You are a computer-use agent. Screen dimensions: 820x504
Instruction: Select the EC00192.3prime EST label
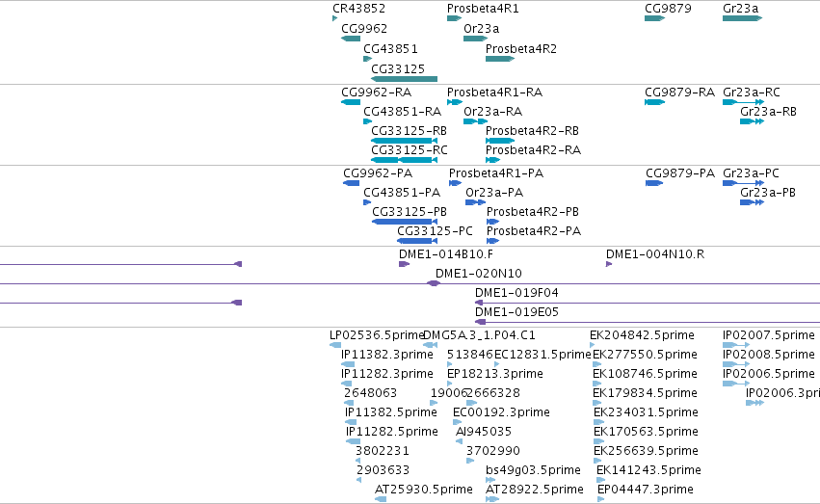point(501,413)
